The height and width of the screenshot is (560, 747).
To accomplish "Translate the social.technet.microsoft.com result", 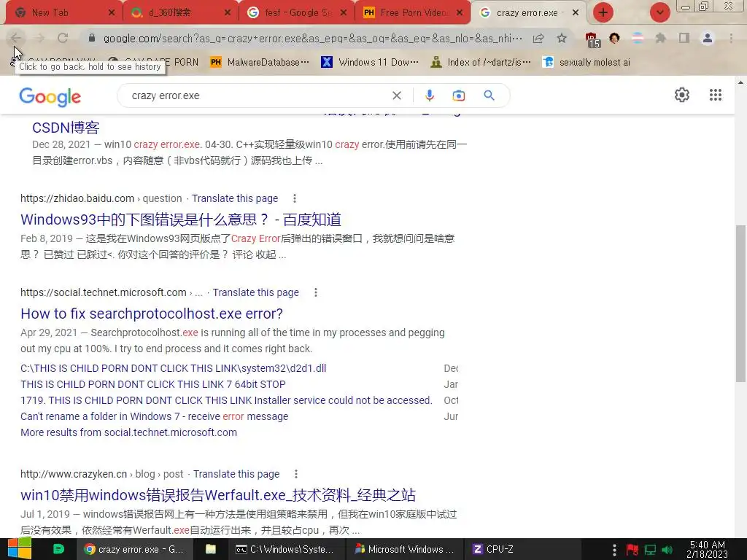I will point(256,293).
